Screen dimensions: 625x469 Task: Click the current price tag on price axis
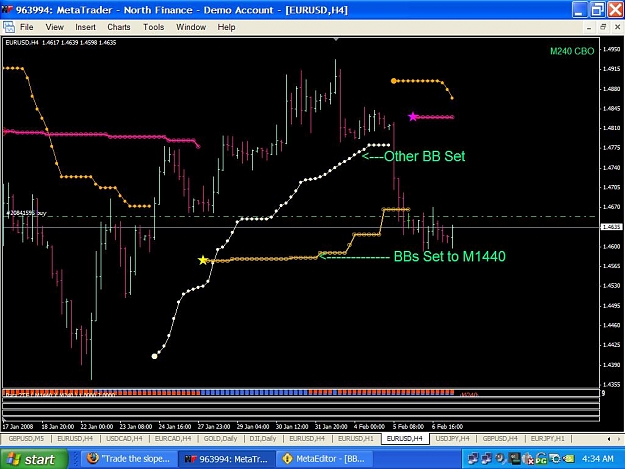611,227
